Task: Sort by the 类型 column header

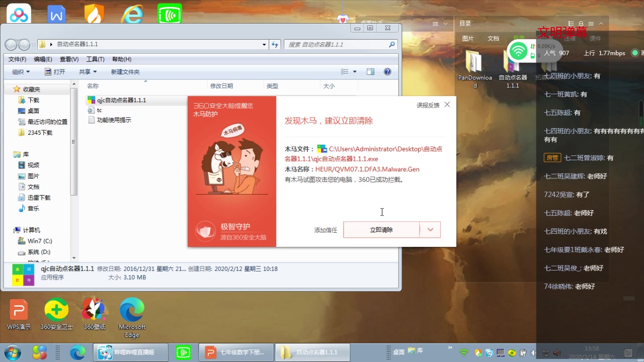Action: (x=272, y=86)
